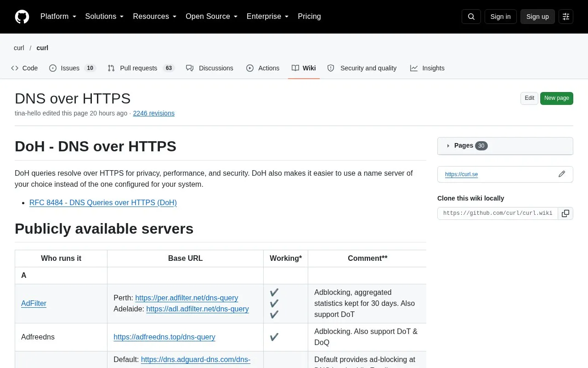The width and height of the screenshot is (588, 368).
Task: Switch to the Code tab
Action: 24,68
